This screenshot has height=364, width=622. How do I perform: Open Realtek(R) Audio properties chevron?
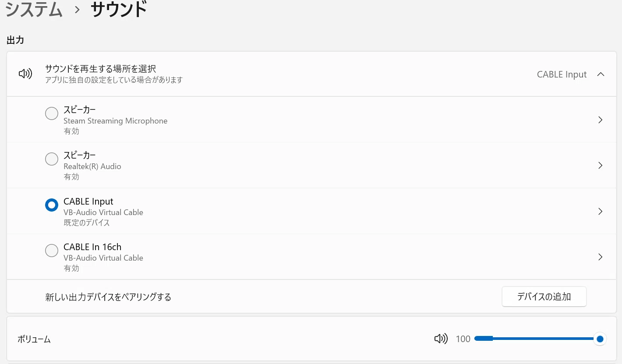(x=601, y=165)
